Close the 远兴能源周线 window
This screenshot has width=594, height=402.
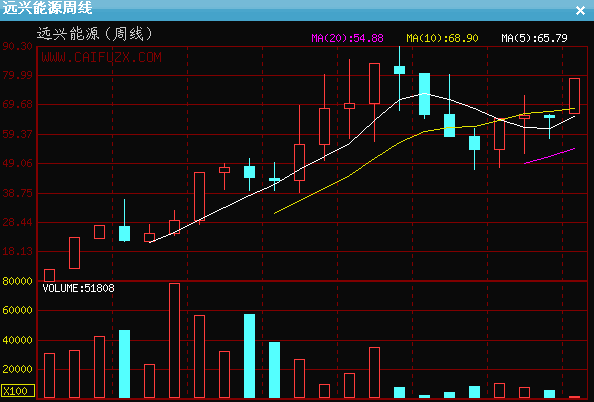click(580, 11)
